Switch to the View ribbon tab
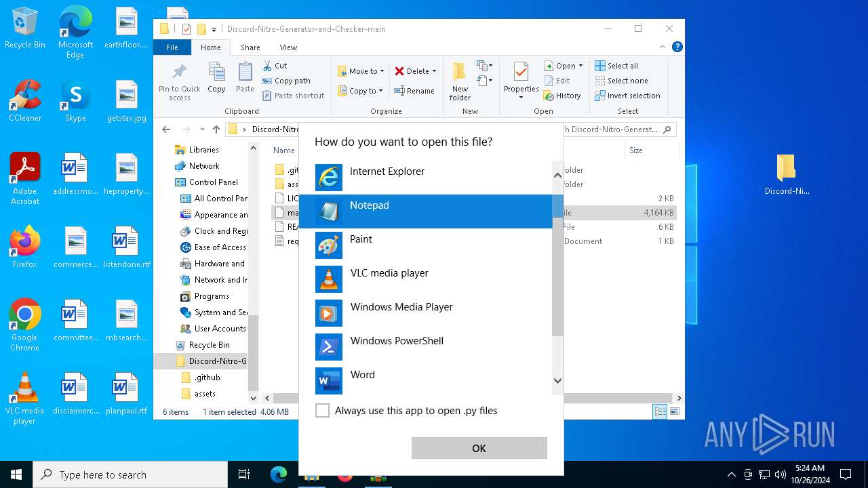868x488 pixels. [288, 47]
